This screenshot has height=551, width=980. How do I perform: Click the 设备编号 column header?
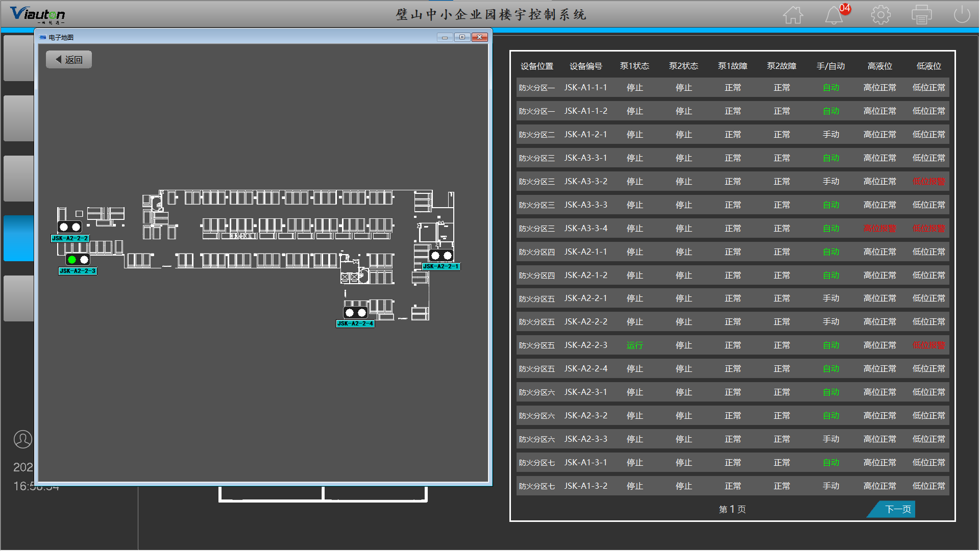(585, 66)
